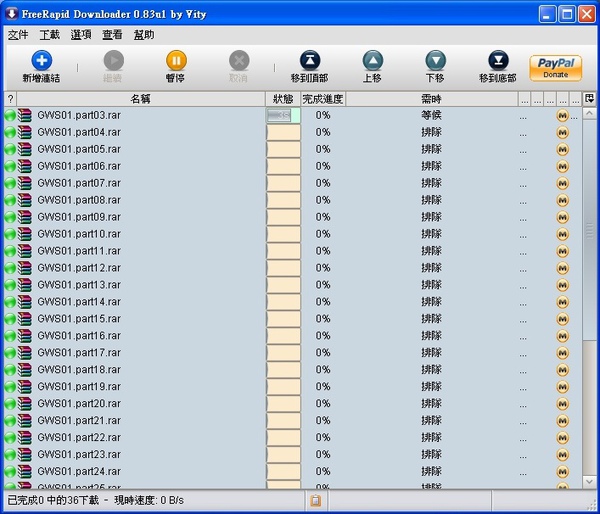This screenshot has height=514, width=600.
Task: Open the 文件 menu
Action: (x=18, y=35)
